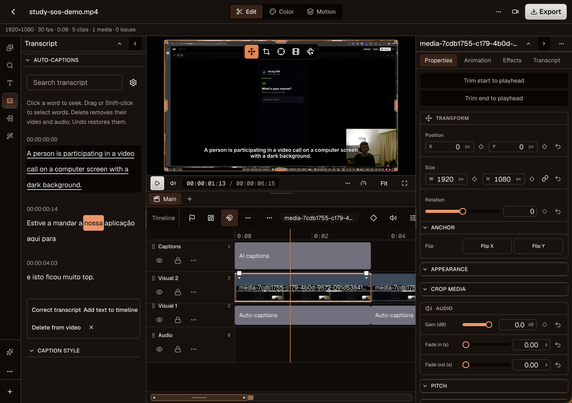Go back with the top-left arrow
This screenshot has height=403, width=572.
point(13,12)
